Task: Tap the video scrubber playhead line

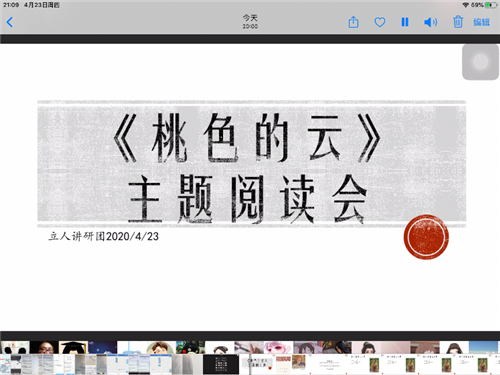Action: point(250,364)
